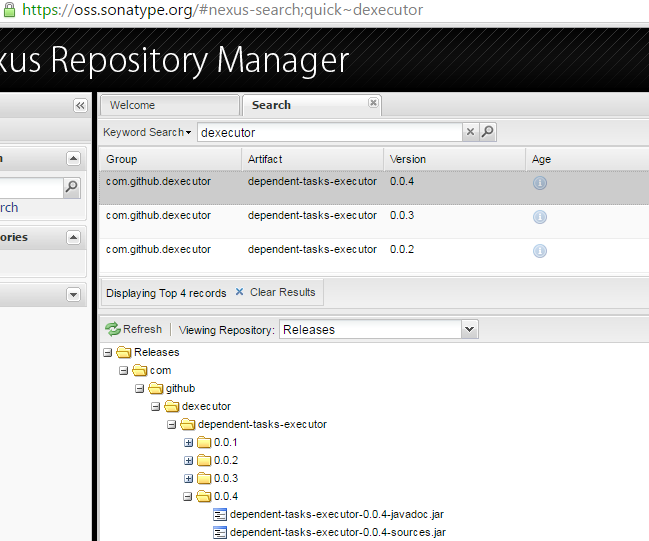Open age info icon for version 0.0.4
This screenshot has width=649, height=541.
click(x=540, y=183)
